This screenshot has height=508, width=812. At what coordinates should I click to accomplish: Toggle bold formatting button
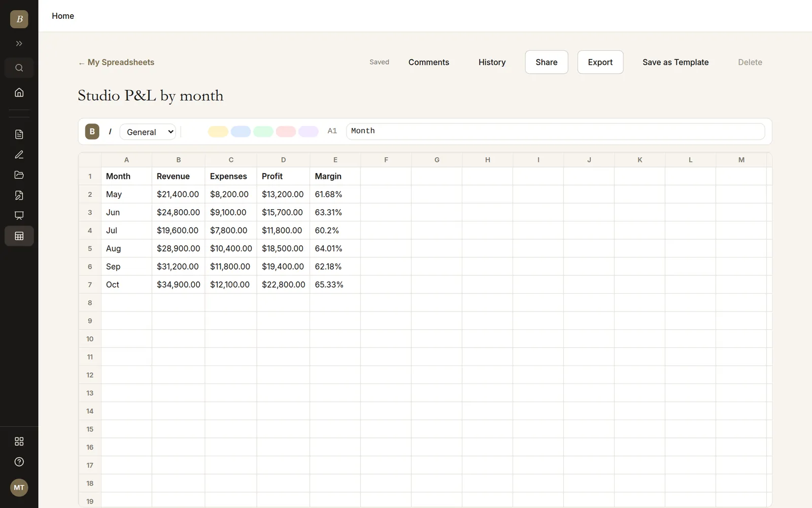point(92,132)
